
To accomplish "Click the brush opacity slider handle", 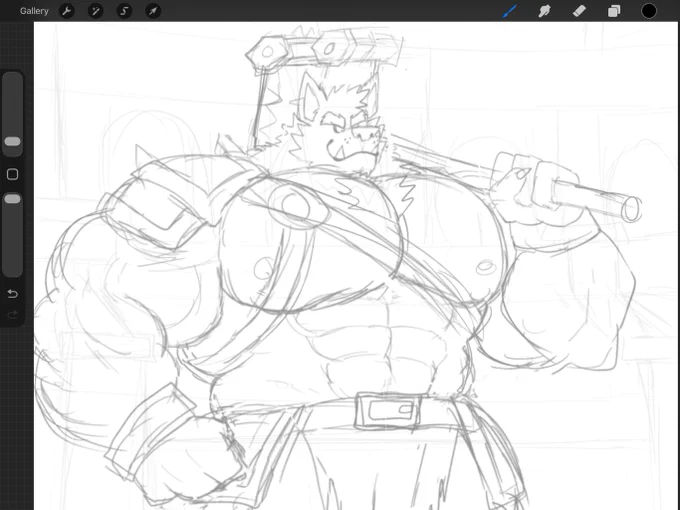I will (x=12, y=199).
